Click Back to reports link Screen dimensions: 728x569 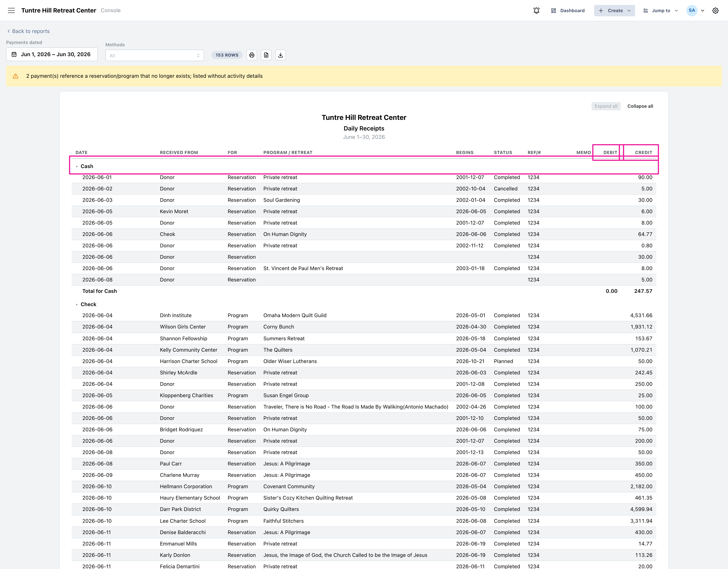click(28, 31)
